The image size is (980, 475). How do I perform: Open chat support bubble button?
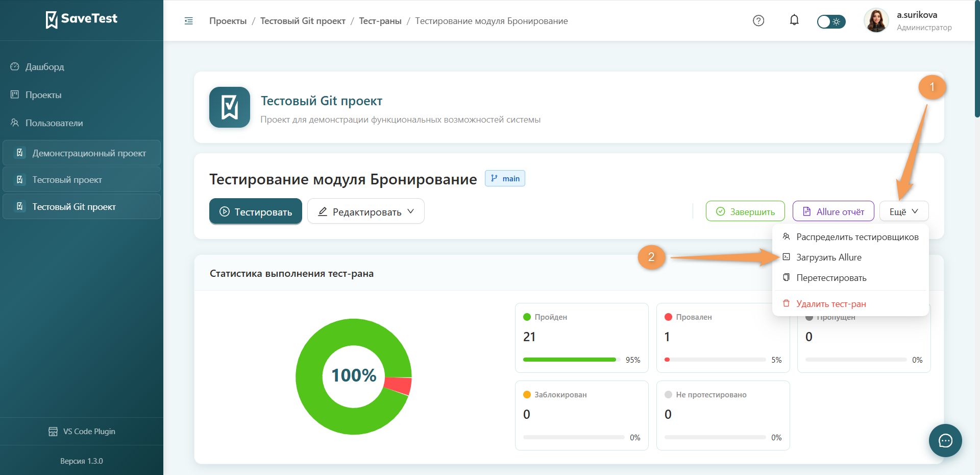point(945,440)
